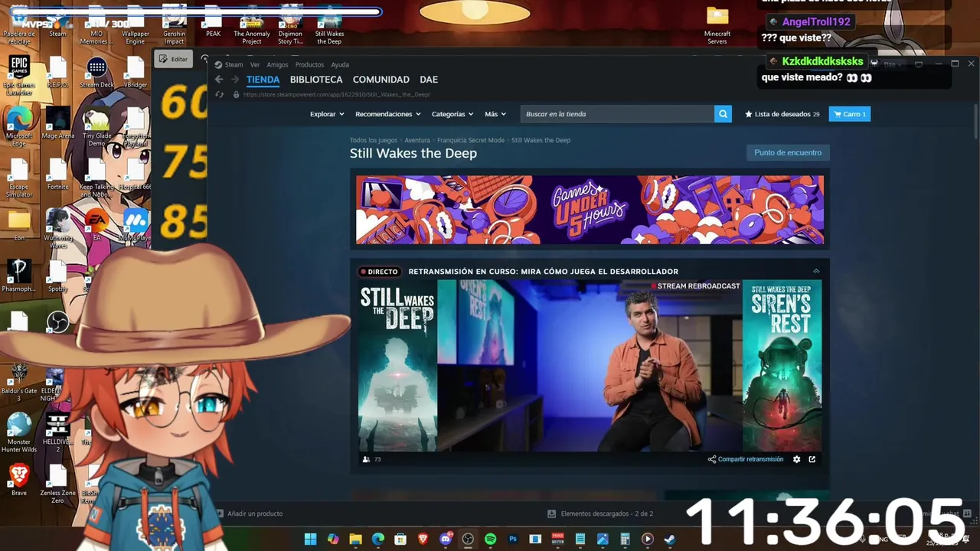Switch to the COMUNIDAD tab

click(381, 80)
